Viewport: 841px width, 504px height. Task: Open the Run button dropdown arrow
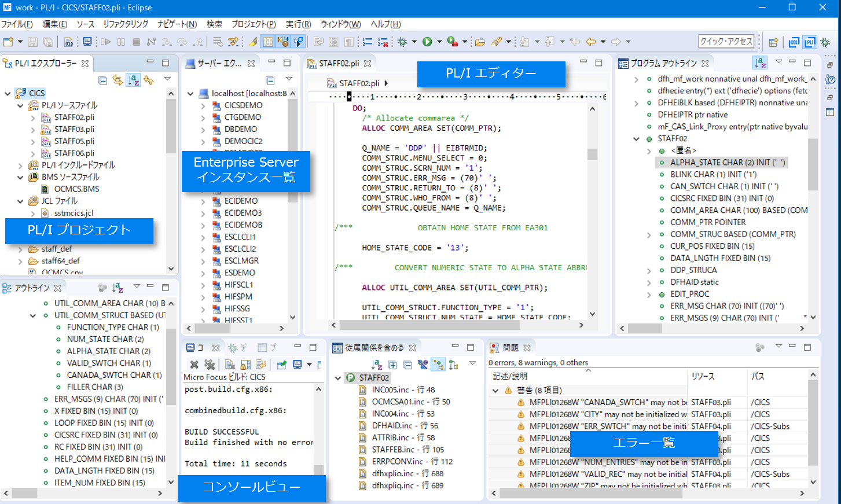(x=439, y=42)
